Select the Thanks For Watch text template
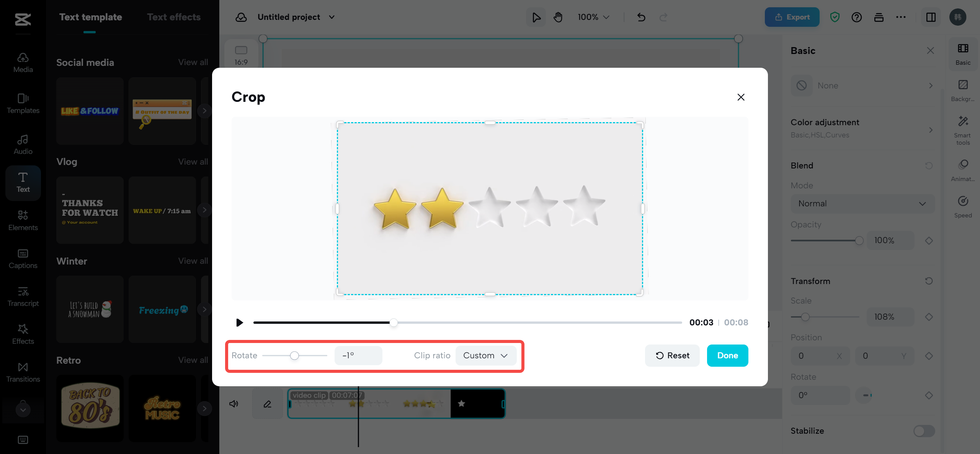Image resolution: width=980 pixels, height=454 pixels. point(90,210)
